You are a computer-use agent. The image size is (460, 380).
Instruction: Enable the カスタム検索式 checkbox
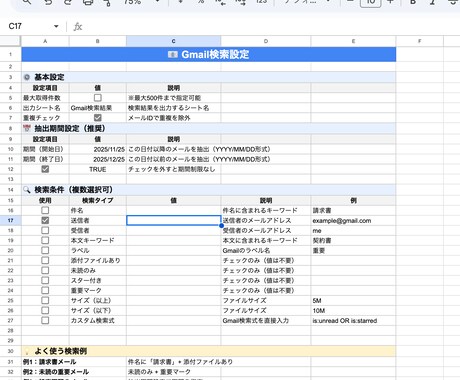point(45,320)
